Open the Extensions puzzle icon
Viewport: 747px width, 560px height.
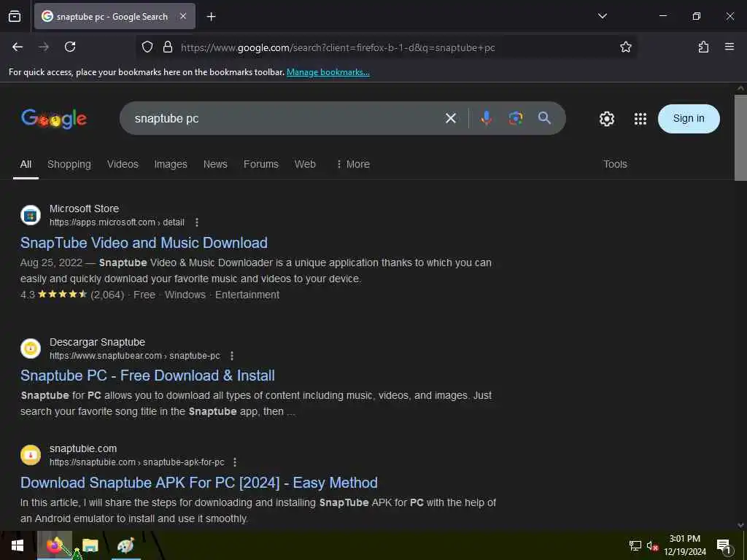pos(703,47)
